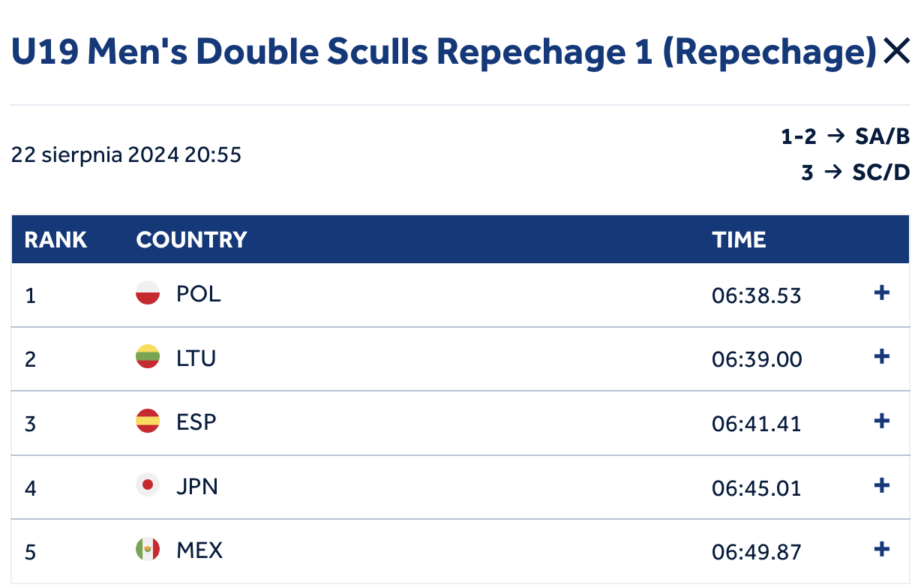Select the COUNTRY column header

[x=191, y=240]
